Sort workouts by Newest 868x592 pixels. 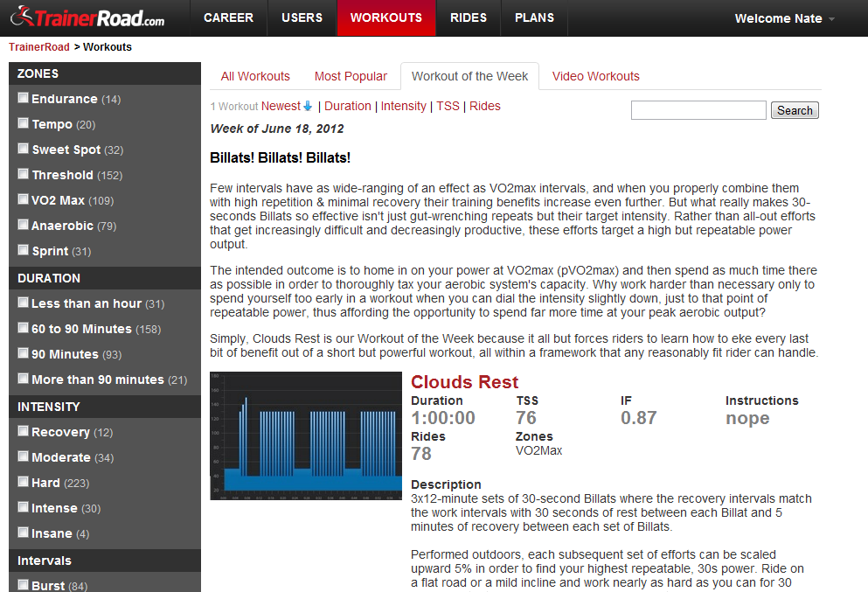point(281,106)
